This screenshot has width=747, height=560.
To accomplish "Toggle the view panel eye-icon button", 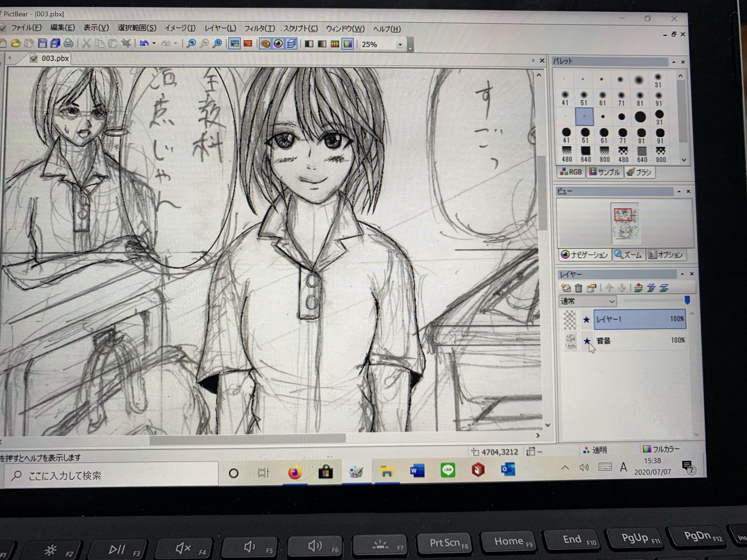I will tap(278, 44).
